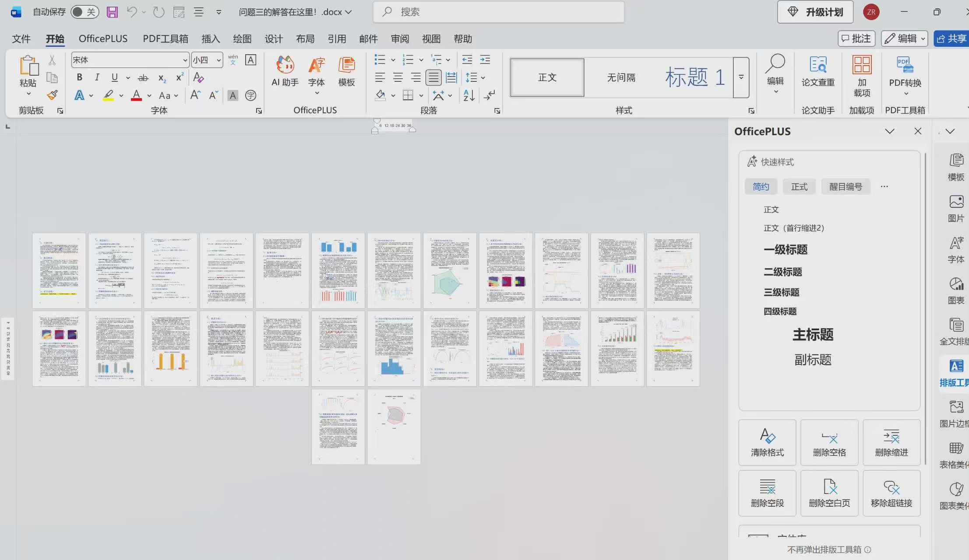The image size is (969, 560).
Task: Open the 小四 font size dropdown
Action: click(218, 60)
